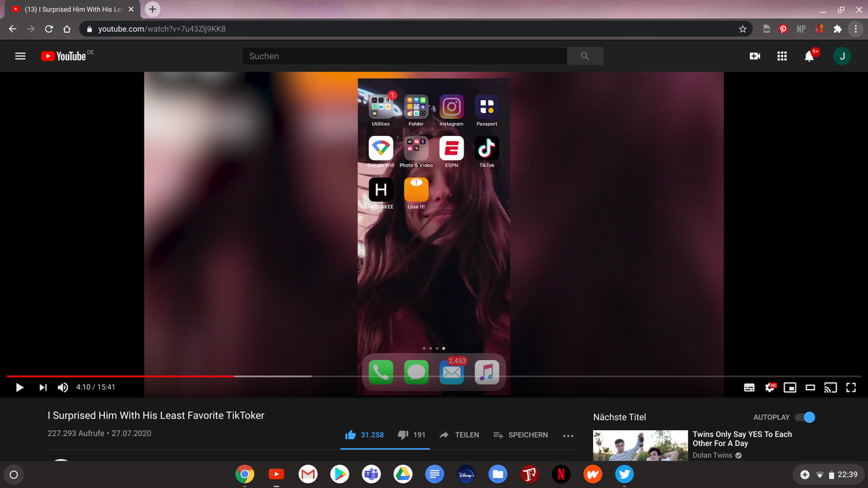Click the address bar URL
The width and height of the screenshot is (868, 488).
pos(161,29)
